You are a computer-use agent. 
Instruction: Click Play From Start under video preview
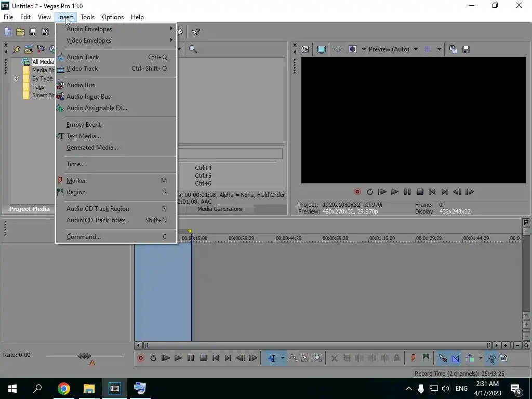[x=382, y=192]
